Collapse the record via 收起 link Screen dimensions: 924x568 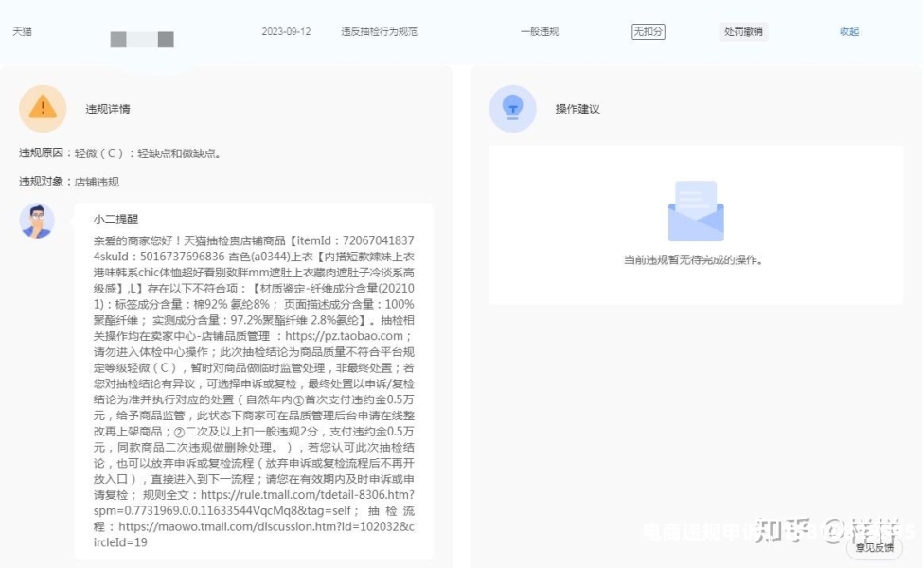(x=849, y=32)
